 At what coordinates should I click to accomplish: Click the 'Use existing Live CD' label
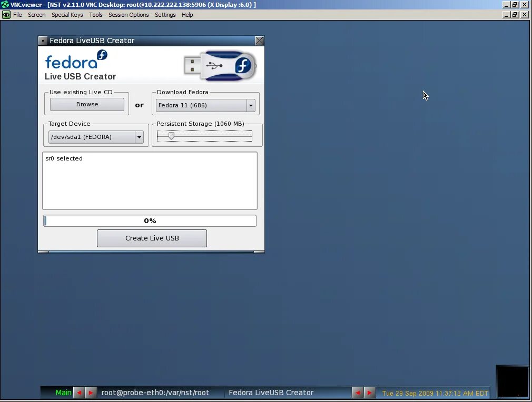(x=81, y=92)
